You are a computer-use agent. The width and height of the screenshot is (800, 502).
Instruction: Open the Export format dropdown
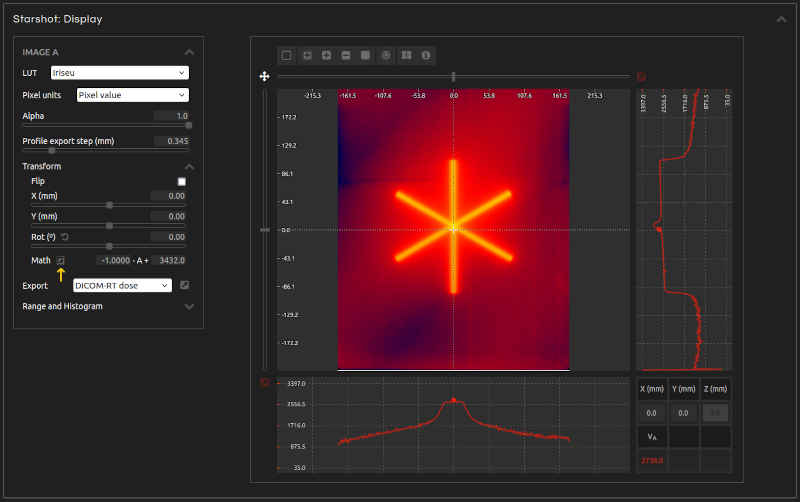click(122, 286)
